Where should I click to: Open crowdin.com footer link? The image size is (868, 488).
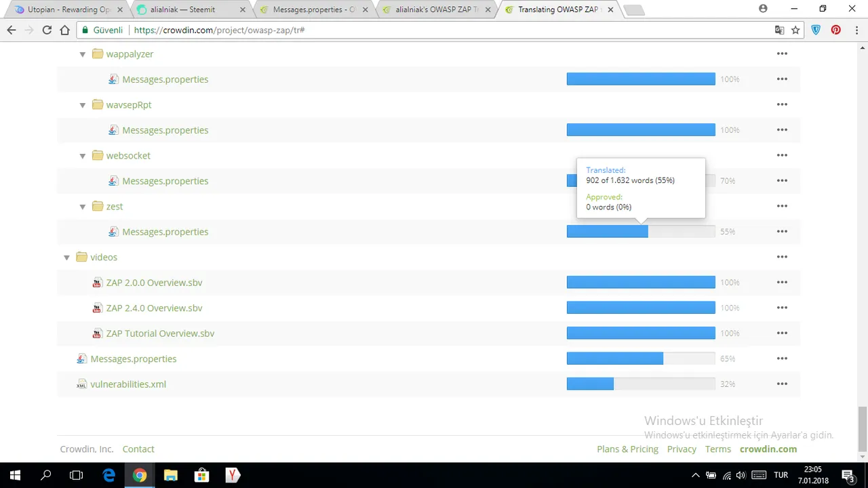point(768,449)
